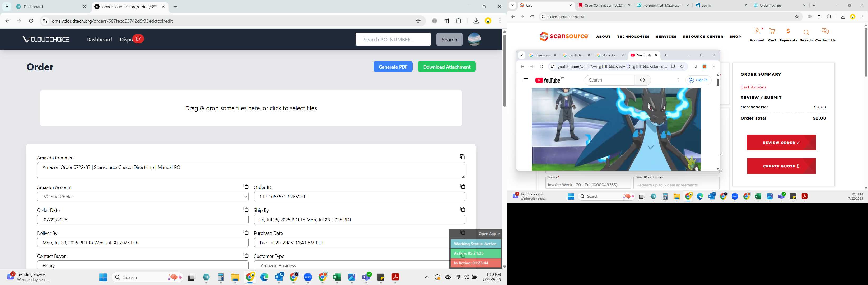
Task: Click the YouTube window vertical scrollbar thumb
Action: pos(718,82)
